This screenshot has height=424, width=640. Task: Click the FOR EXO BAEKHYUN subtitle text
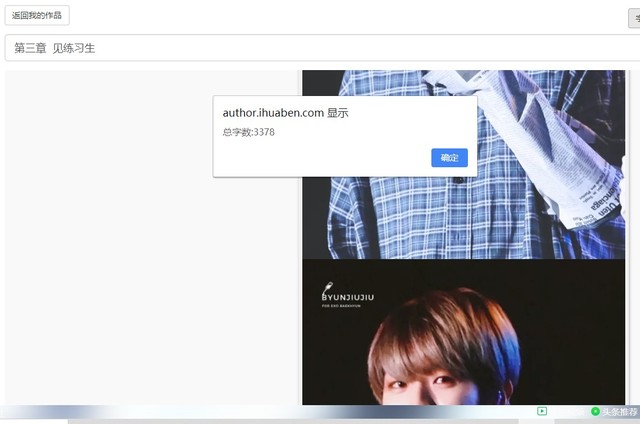pos(343,307)
